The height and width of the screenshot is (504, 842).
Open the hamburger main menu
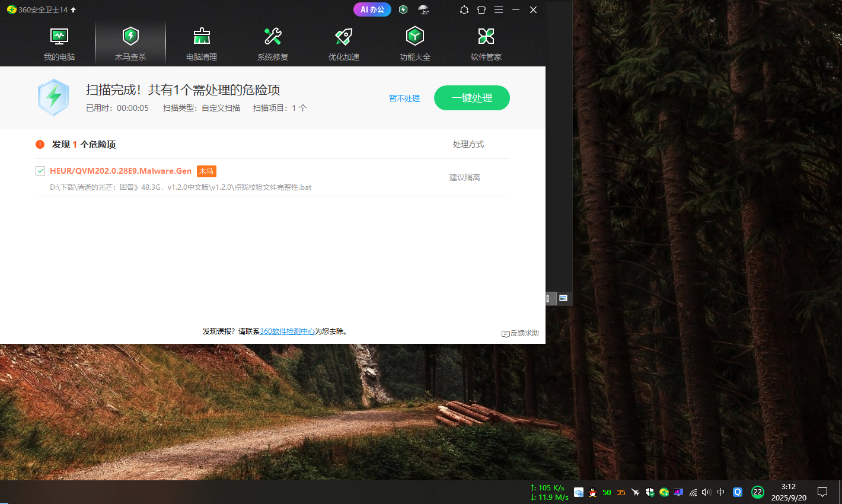tap(499, 9)
